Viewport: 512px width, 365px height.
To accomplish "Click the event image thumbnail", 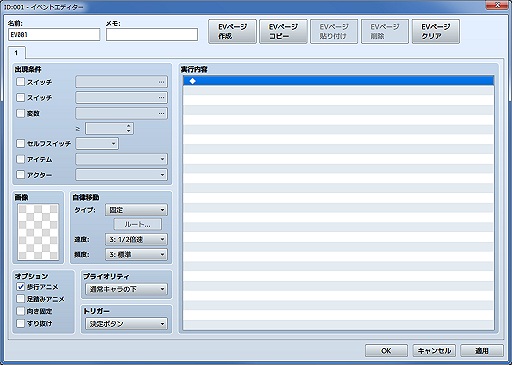I will 38,232.
